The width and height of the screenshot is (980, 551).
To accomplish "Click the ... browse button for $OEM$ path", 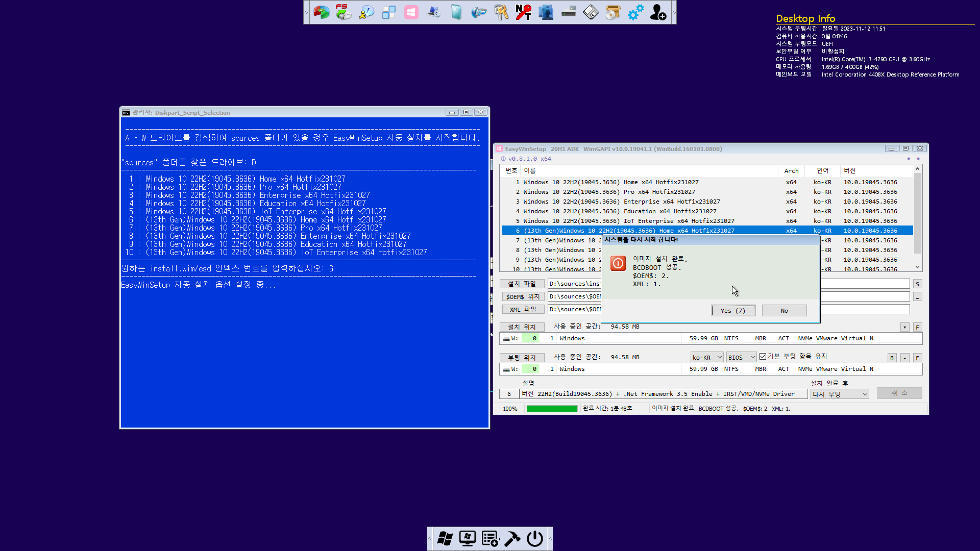I will pos(917,296).
